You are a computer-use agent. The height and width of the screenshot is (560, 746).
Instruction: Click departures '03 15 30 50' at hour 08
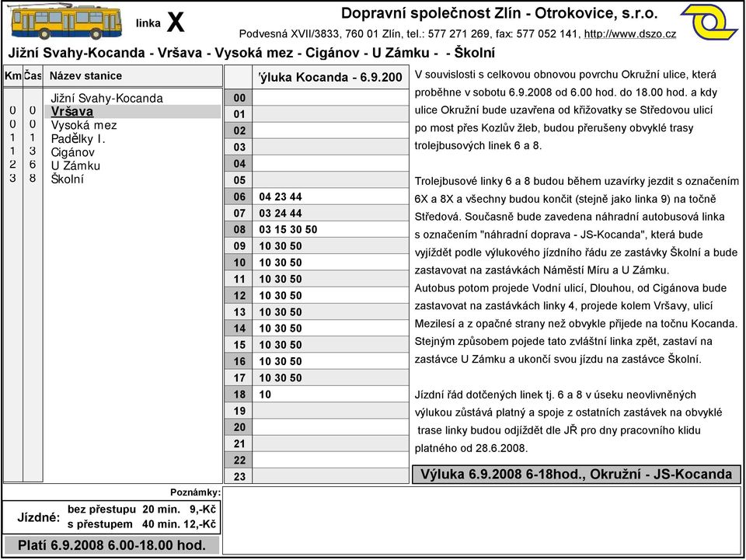click(x=288, y=230)
